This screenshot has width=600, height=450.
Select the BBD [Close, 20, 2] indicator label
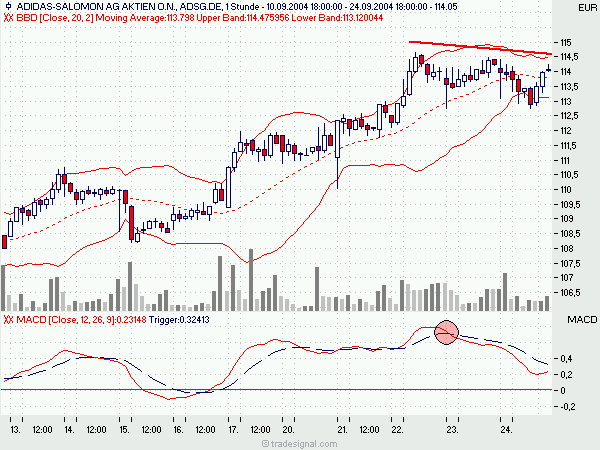click(55, 18)
